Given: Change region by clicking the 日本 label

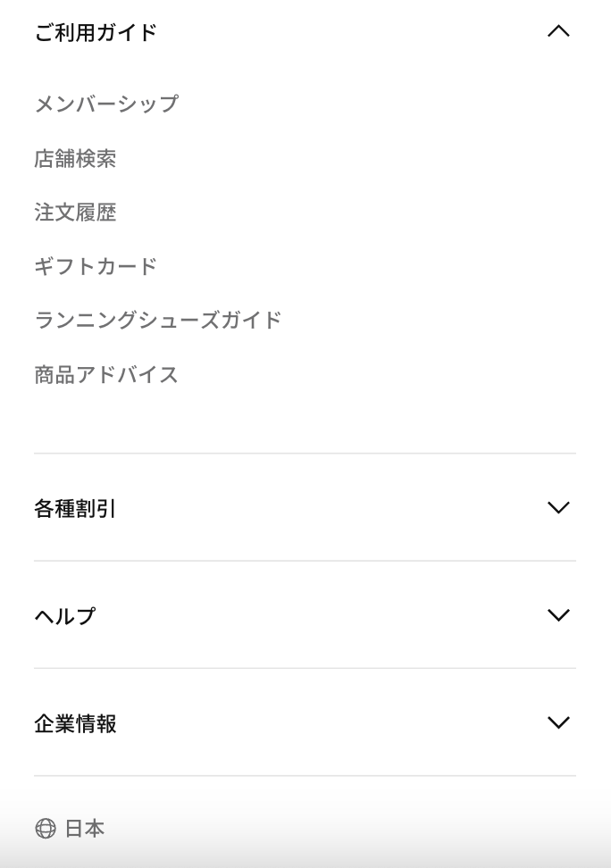Looking at the screenshot, I should tap(85, 829).
